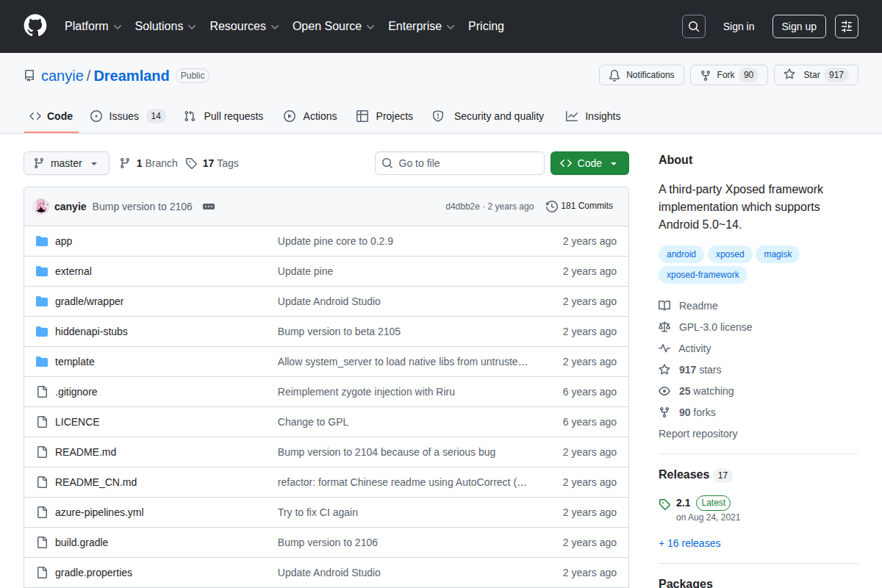This screenshot has width=882, height=588.
Task: Click the bell Notifications button
Action: click(642, 75)
